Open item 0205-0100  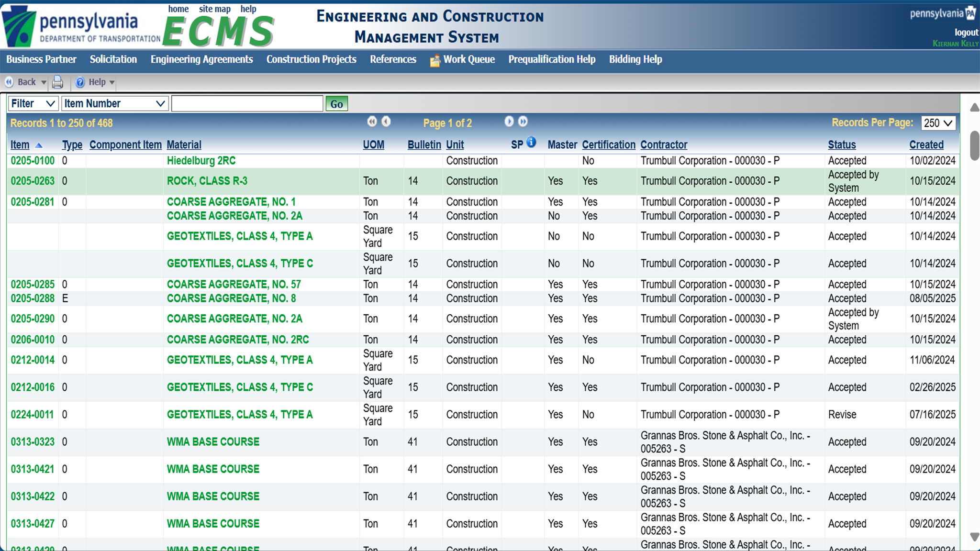[33, 161]
